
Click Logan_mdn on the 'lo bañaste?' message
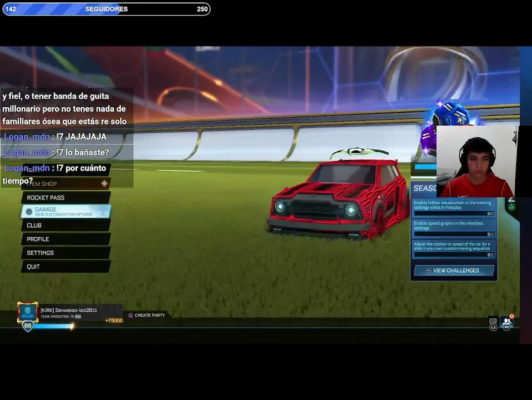pyautogui.click(x=27, y=152)
